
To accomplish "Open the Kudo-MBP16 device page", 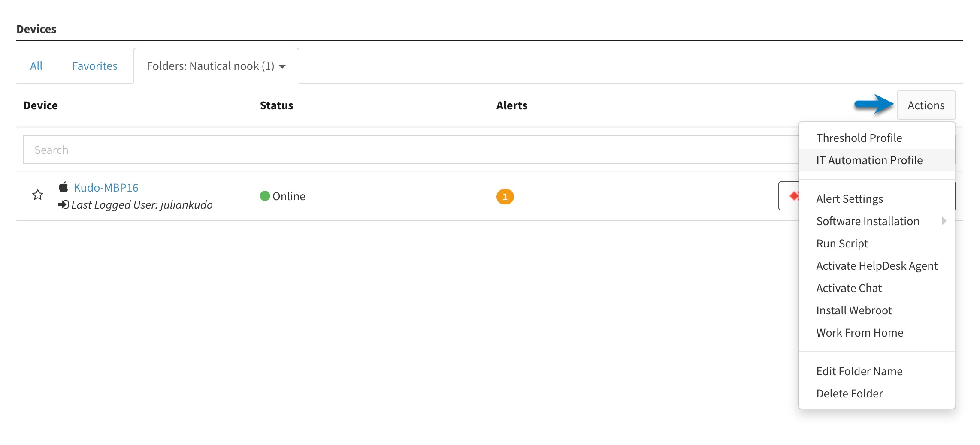I will click(105, 187).
